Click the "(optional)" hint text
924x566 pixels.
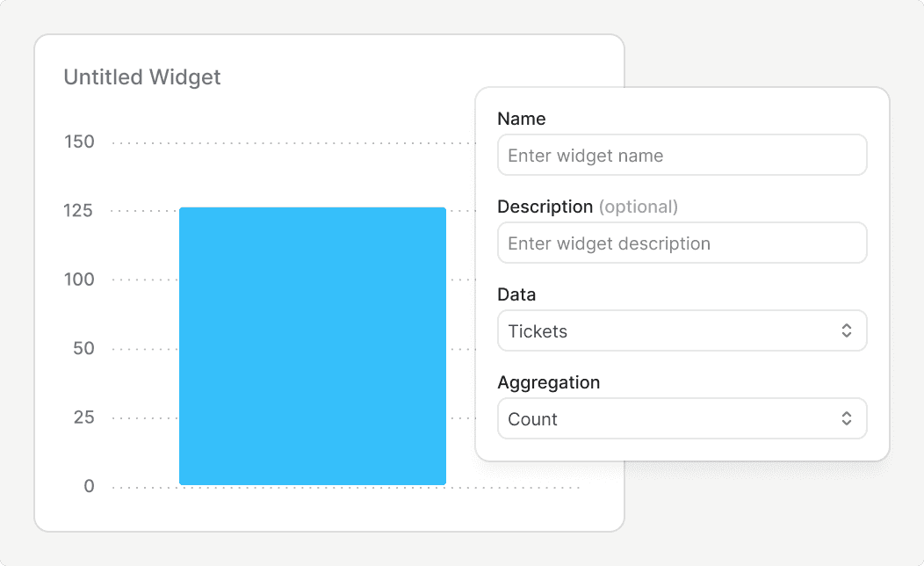pyautogui.click(x=639, y=207)
